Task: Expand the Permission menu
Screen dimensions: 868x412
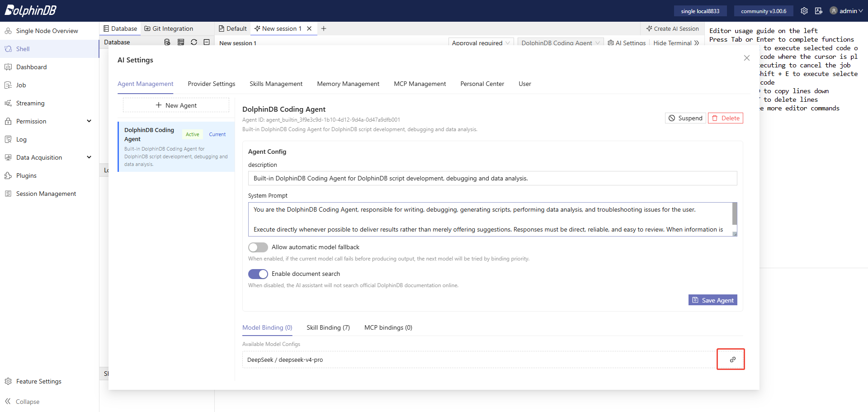Action: [x=50, y=121]
